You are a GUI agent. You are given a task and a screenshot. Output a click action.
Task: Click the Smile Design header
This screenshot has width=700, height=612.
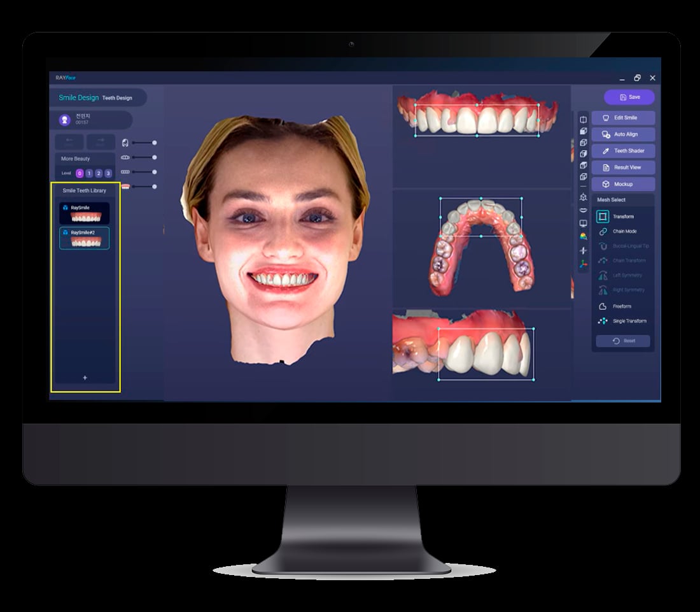[78, 97]
